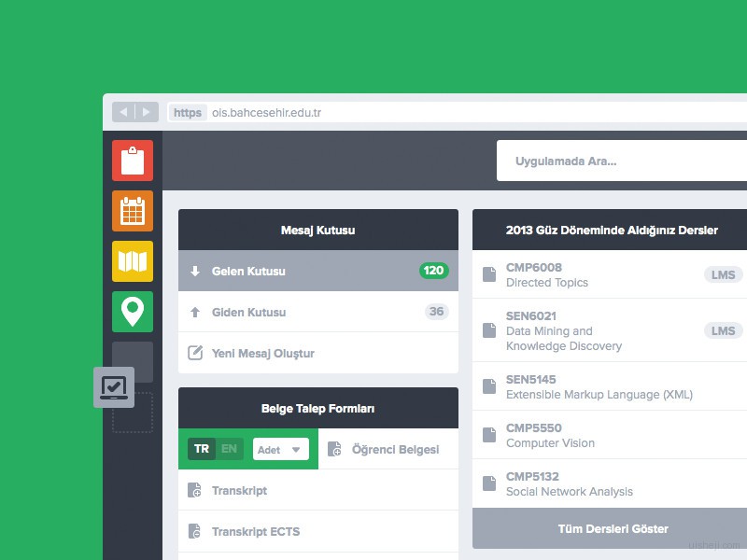
Task: Expand the Adet dropdown
Action: point(281,449)
